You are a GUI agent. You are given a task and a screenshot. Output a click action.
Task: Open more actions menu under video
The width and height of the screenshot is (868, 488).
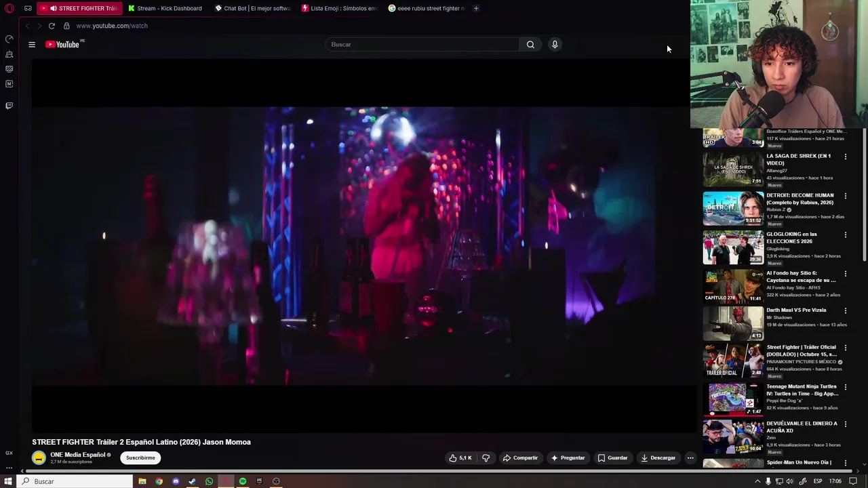tap(690, 458)
